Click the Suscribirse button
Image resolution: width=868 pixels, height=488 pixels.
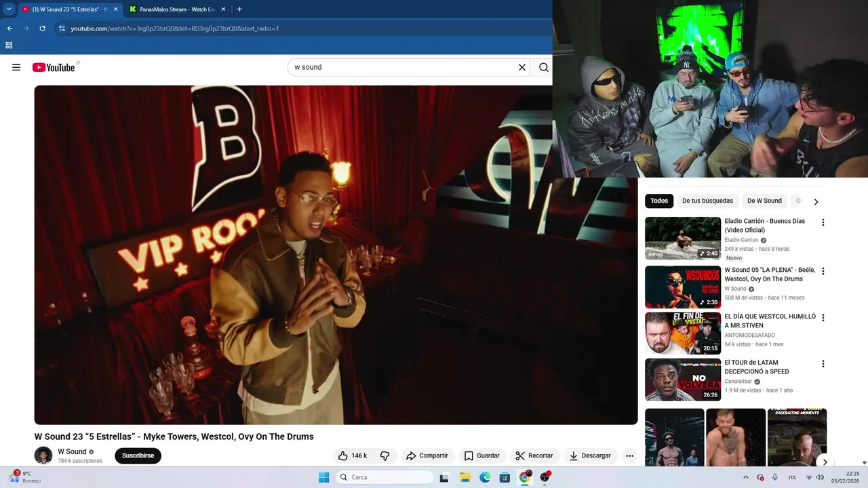(x=138, y=455)
